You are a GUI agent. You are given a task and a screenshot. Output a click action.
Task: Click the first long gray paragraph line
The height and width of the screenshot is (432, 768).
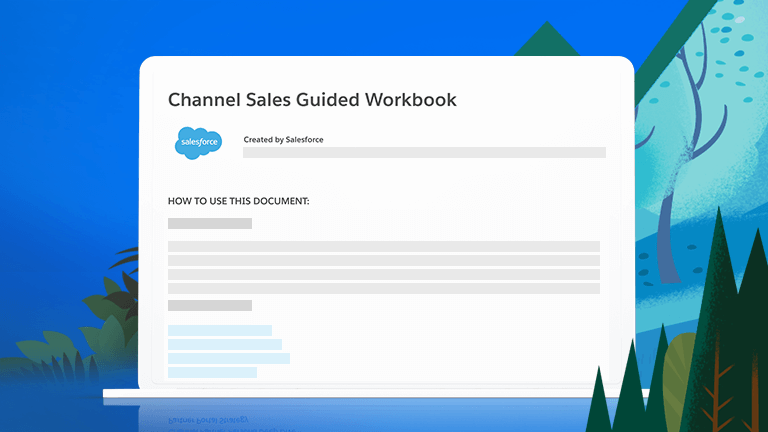(383, 246)
